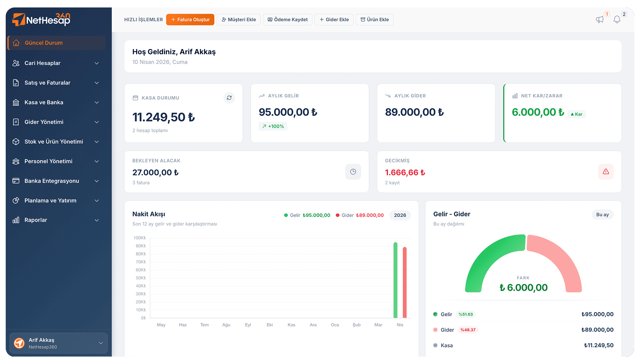Click the Ödeme Kaydet button
The height and width of the screenshot is (364, 640).
(288, 20)
